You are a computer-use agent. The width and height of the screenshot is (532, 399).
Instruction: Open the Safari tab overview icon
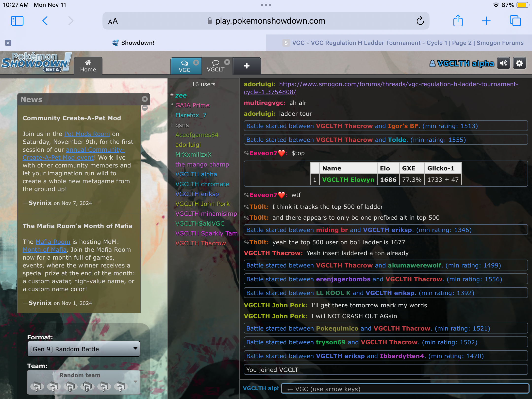pos(515,21)
